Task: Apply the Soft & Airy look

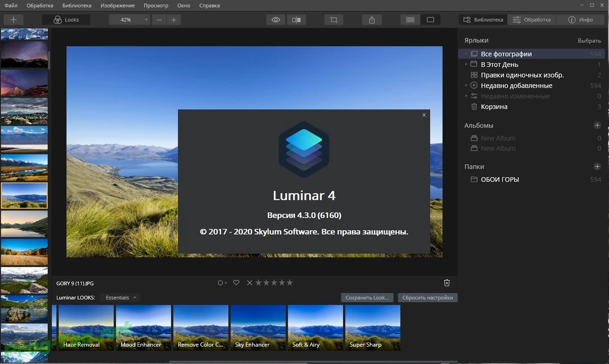Action: point(315,327)
